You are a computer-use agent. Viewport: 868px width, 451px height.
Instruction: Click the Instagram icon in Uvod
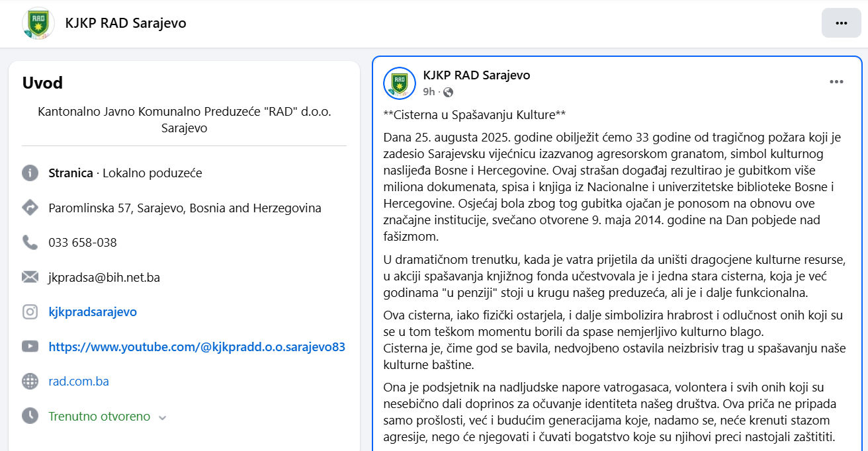(x=30, y=312)
